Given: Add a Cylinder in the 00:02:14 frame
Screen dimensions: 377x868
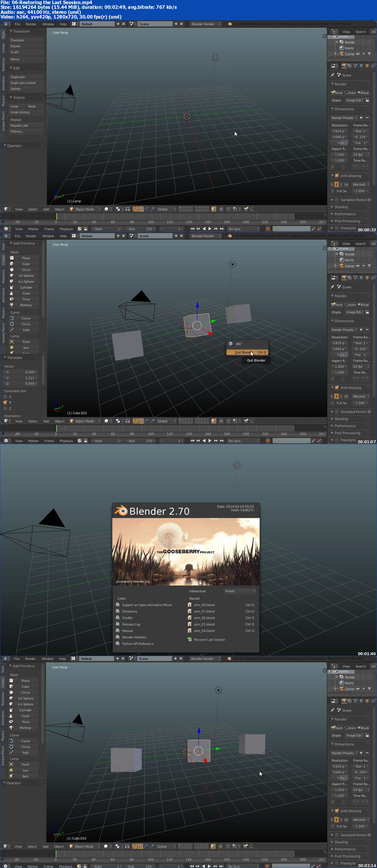Looking at the screenshot, I should coord(23,710).
